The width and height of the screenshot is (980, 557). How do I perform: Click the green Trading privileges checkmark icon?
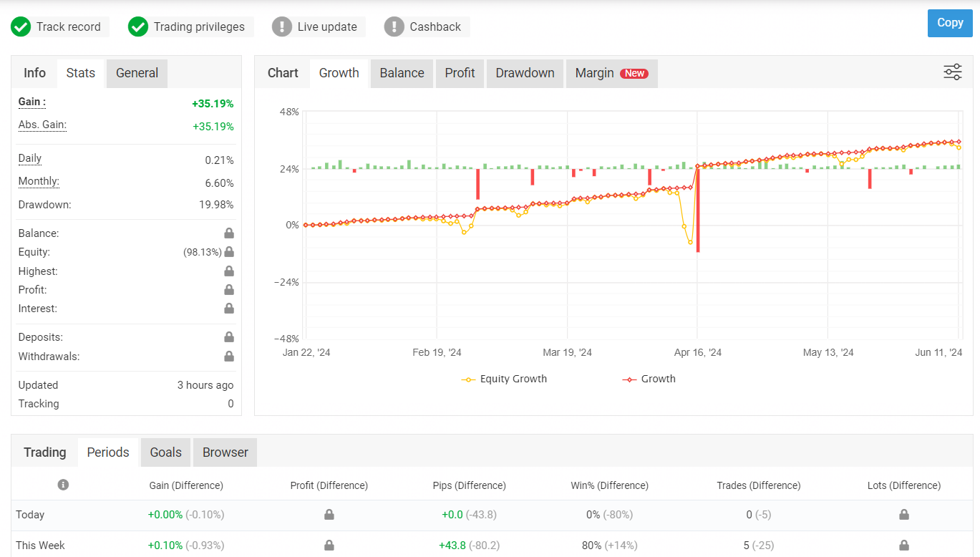(x=138, y=27)
